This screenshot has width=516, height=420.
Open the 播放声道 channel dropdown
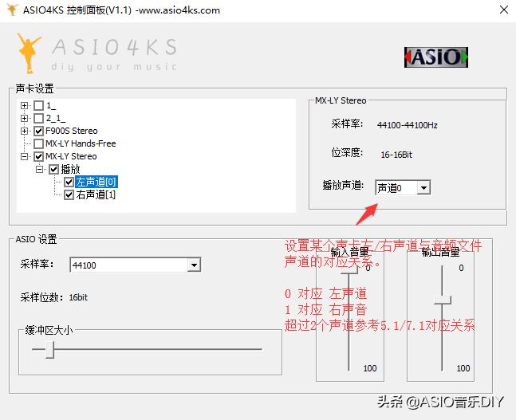(x=423, y=188)
